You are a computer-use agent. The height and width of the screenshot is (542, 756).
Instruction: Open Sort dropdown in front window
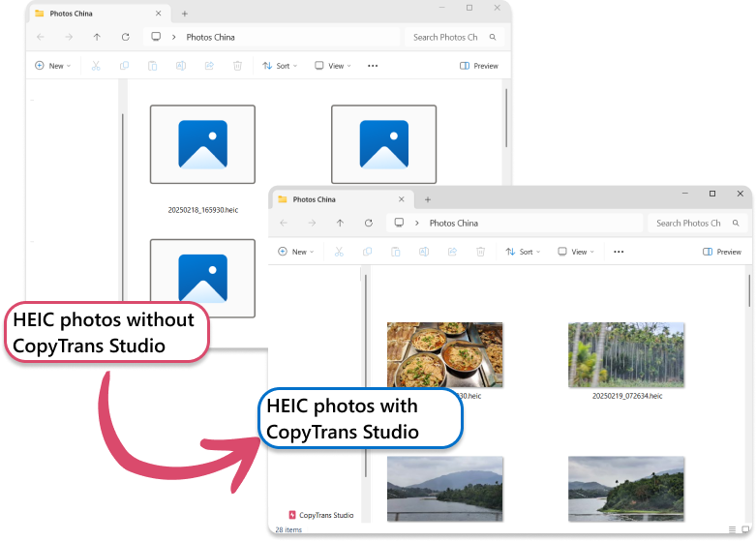523,252
